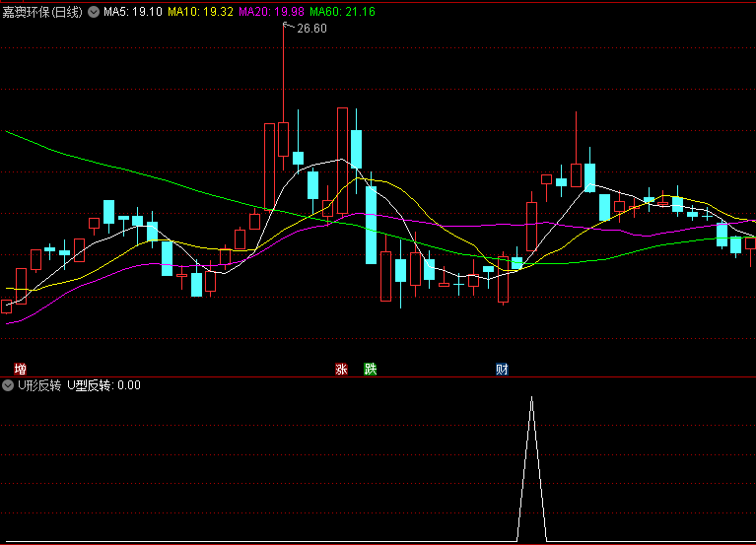Click the last candlestick at the chart's right edge
Image resolution: width=756 pixels, height=545 pixels.
click(x=750, y=242)
